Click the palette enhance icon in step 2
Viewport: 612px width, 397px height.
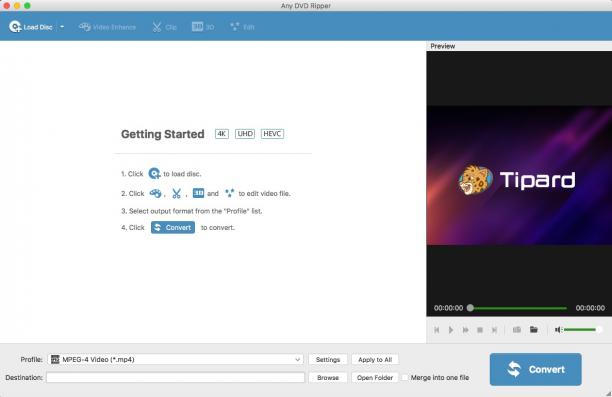(155, 193)
